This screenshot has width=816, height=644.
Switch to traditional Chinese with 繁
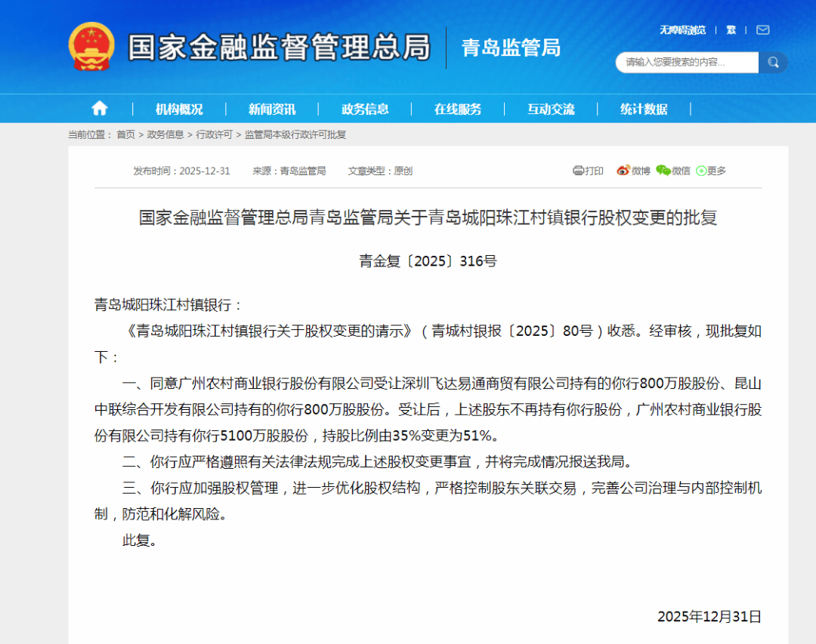point(731,30)
